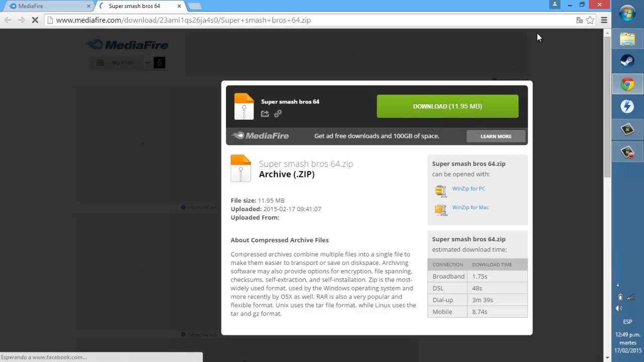Click the Chrome taskbar icon
The height and width of the screenshot is (362, 644).
pyautogui.click(x=627, y=84)
